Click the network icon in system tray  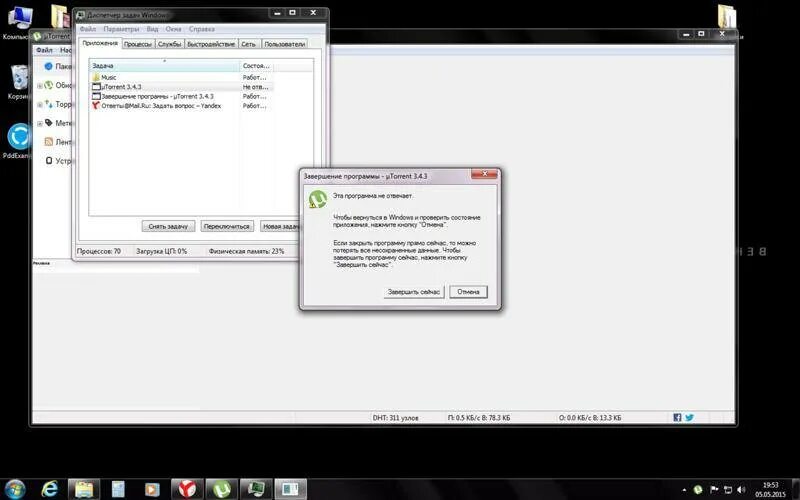pyautogui.click(x=728, y=490)
